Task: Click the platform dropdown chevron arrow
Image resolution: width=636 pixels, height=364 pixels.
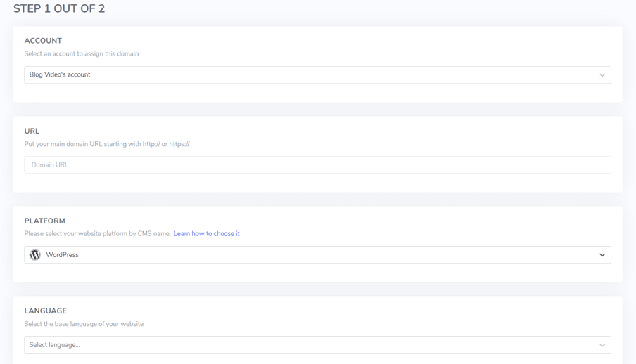Action: point(602,255)
